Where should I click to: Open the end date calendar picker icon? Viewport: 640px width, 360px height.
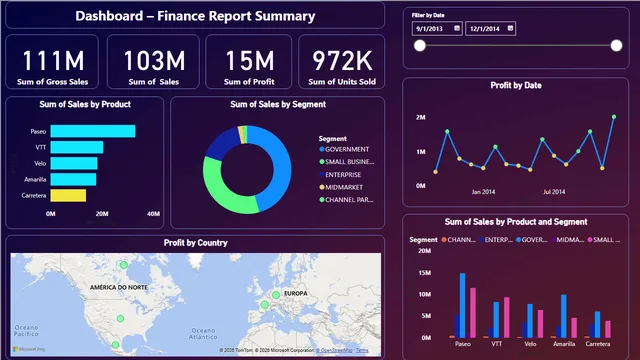(x=510, y=28)
